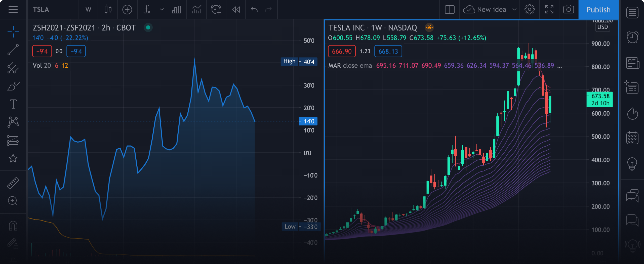
Task: Toggle lock all drawing tools
Action: click(x=13, y=243)
